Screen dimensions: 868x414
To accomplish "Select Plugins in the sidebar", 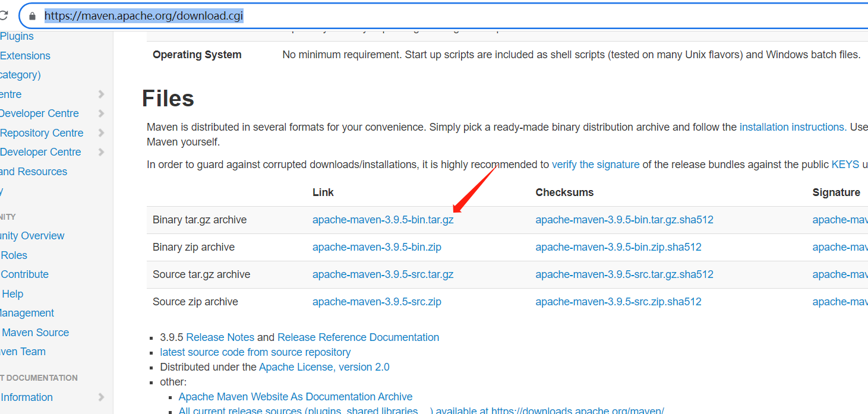I will [17, 36].
